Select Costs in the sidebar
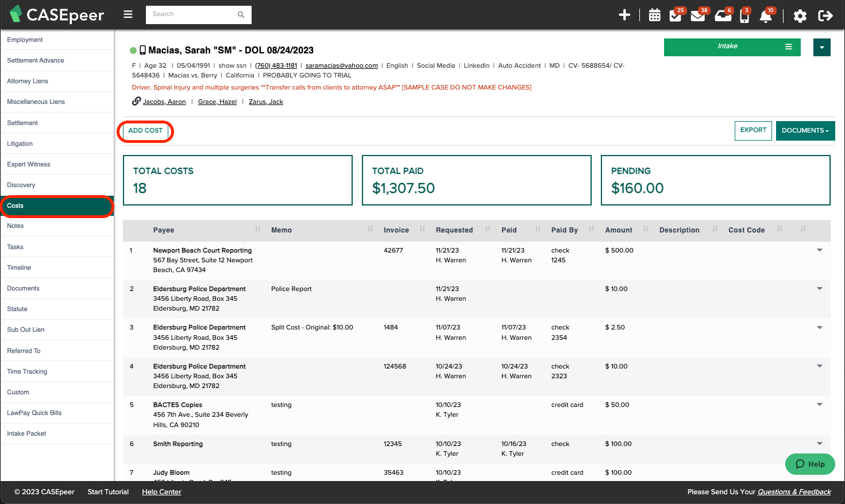845x504 pixels. [57, 206]
